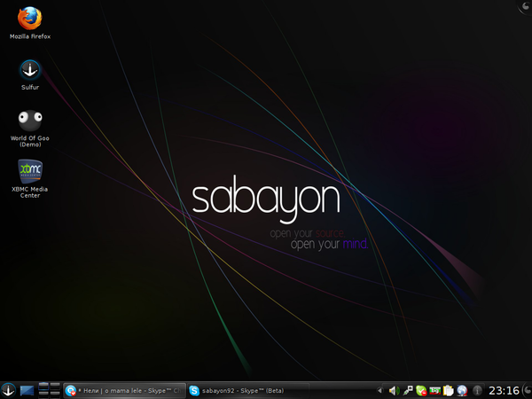
Task: Click the globe update notifier tray icon
Action: (462, 391)
